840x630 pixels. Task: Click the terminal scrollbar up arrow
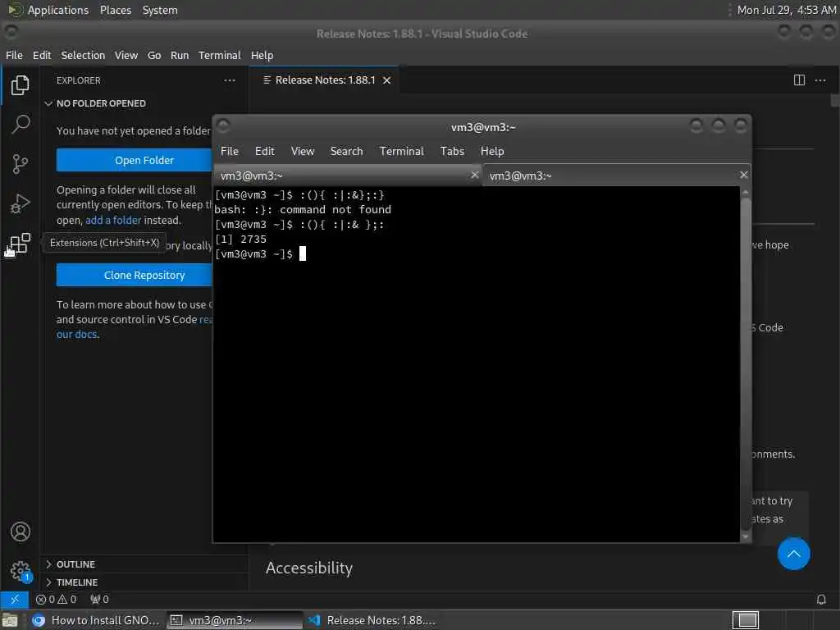(x=745, y=192)
